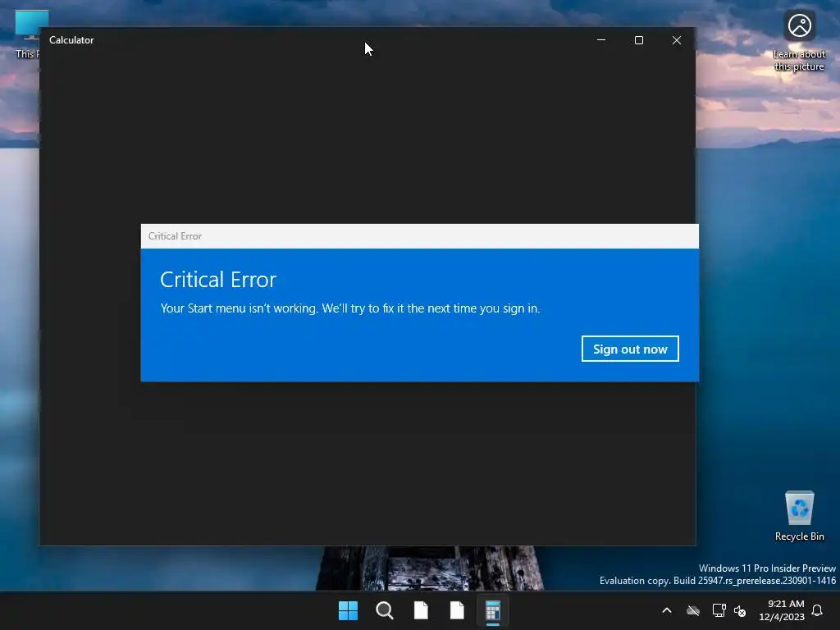
Task: Click the Sign out now button
Action: [x=630, y=349]
